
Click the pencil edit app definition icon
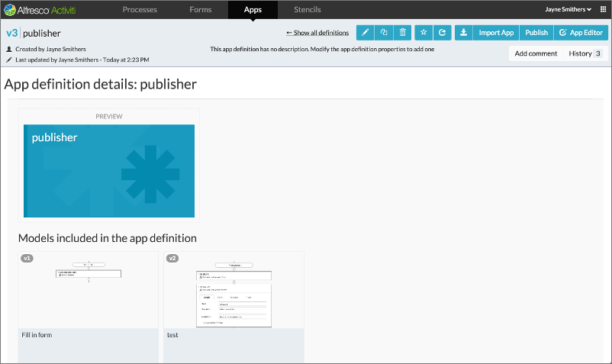365,33
